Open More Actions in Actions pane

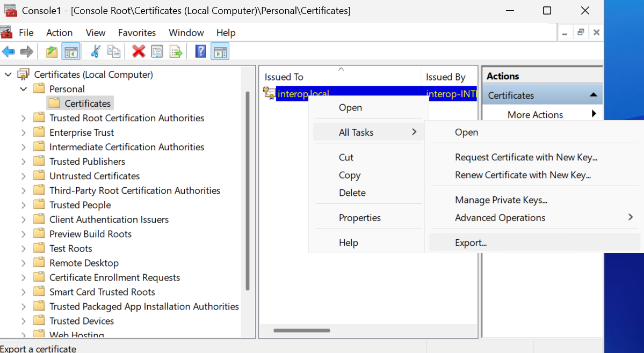click(542, 114)
